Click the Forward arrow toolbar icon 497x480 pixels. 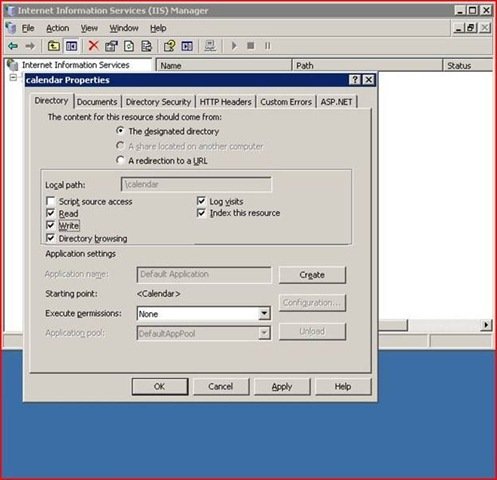point(30,46)
